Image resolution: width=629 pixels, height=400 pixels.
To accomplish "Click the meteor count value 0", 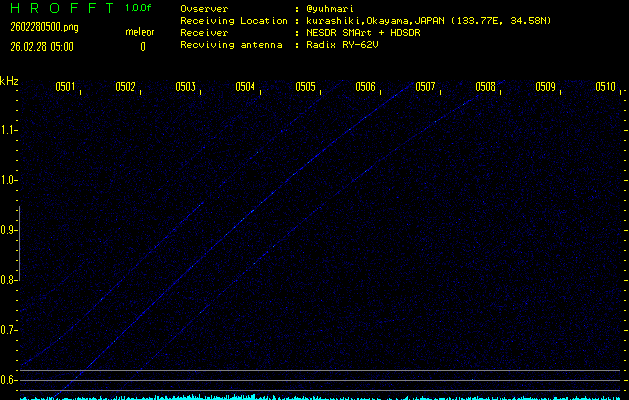I will (x=142, y=46).
